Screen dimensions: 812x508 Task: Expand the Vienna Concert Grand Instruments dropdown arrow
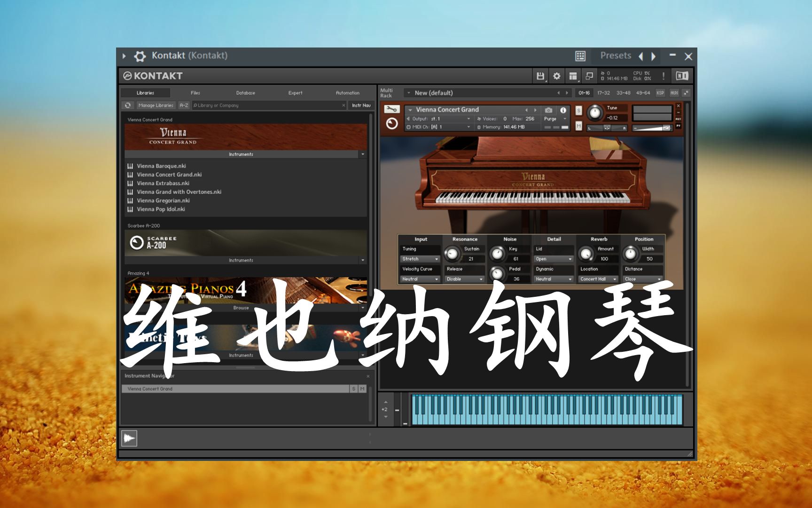pos(362,154)
